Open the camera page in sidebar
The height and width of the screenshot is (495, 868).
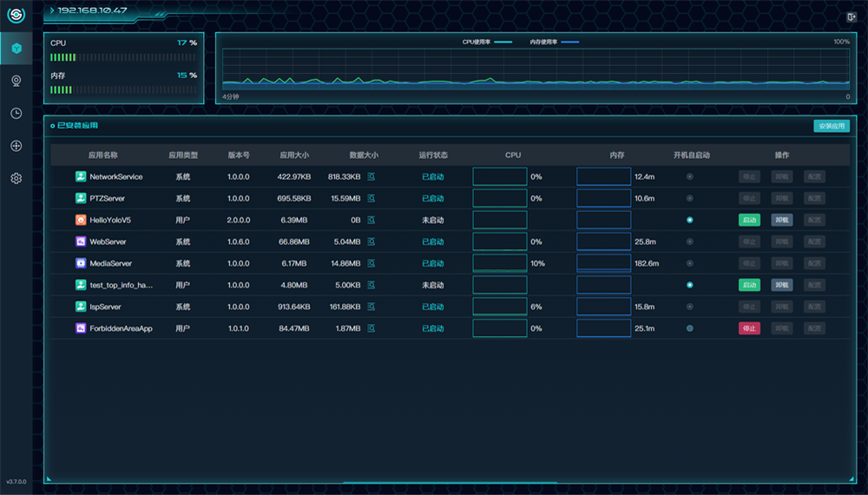(16, 81)
